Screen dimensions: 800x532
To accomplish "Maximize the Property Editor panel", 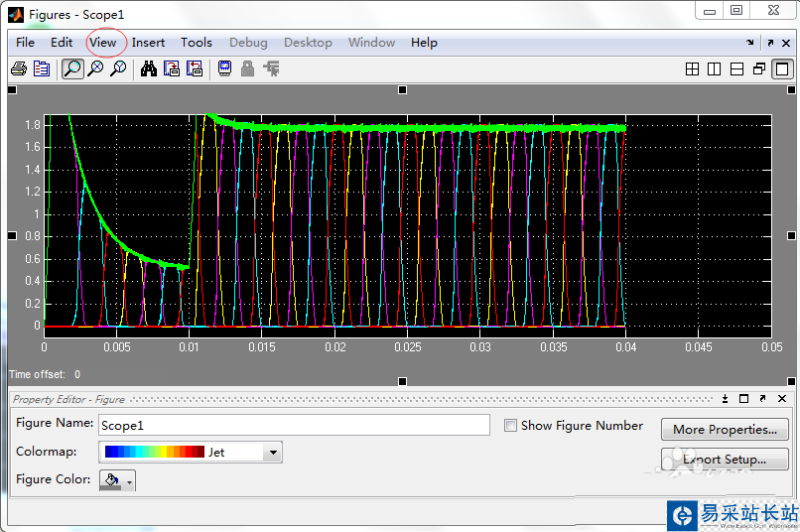I will pos(743,399).
